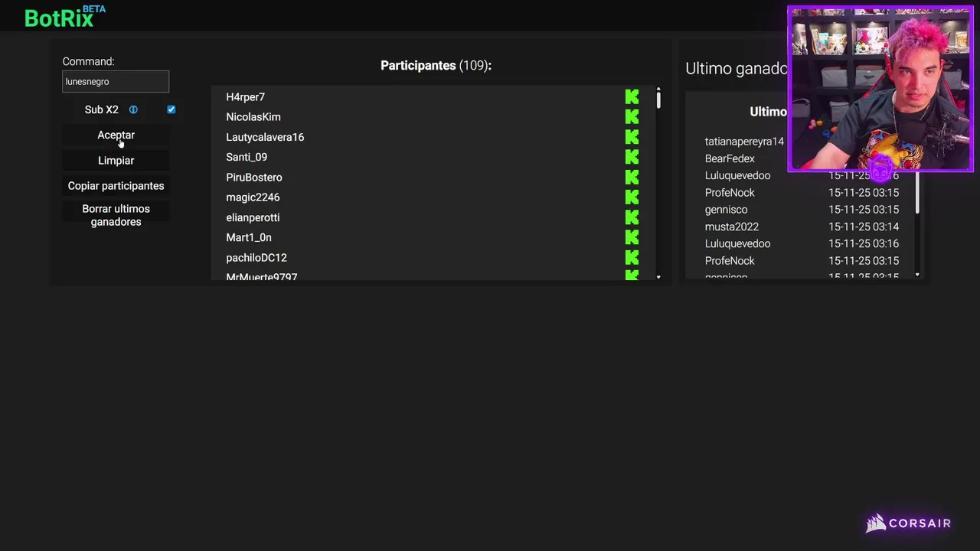Screen dimensions: 980x551
Task: Click Borrar ultimos ganadores button
Action: pos(116,215)
